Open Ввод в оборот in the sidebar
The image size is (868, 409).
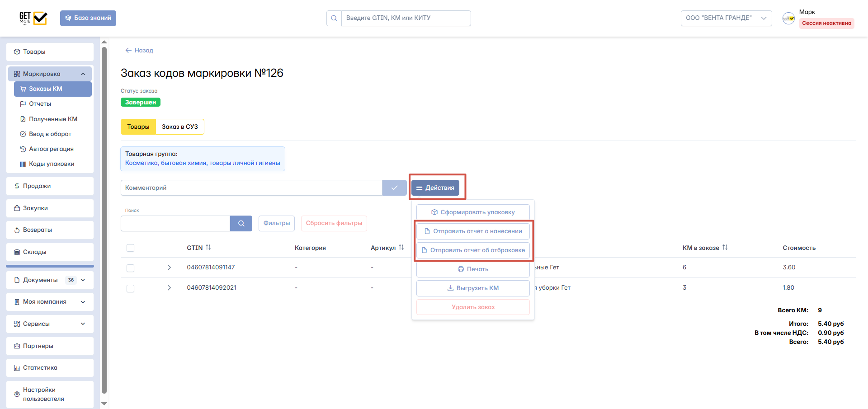tap(53, 134)
